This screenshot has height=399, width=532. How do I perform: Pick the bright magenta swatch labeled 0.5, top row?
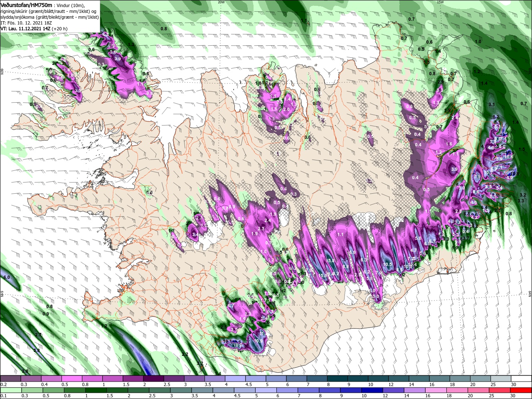(x=71, y=379)
